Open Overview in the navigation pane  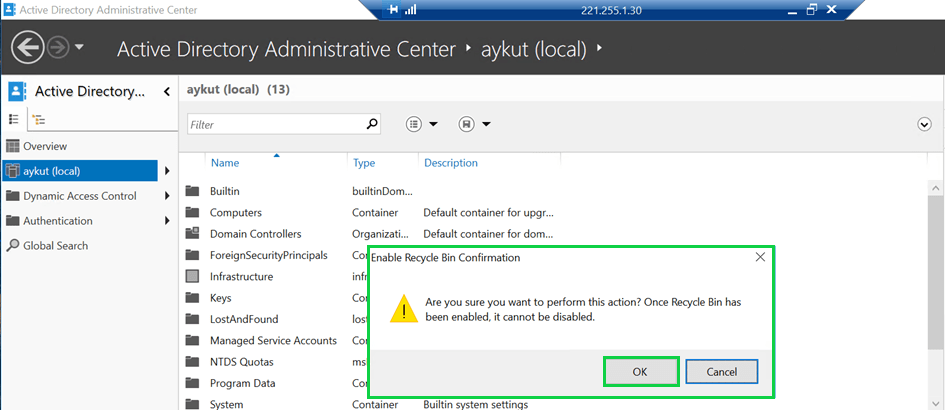coord(44,146)
